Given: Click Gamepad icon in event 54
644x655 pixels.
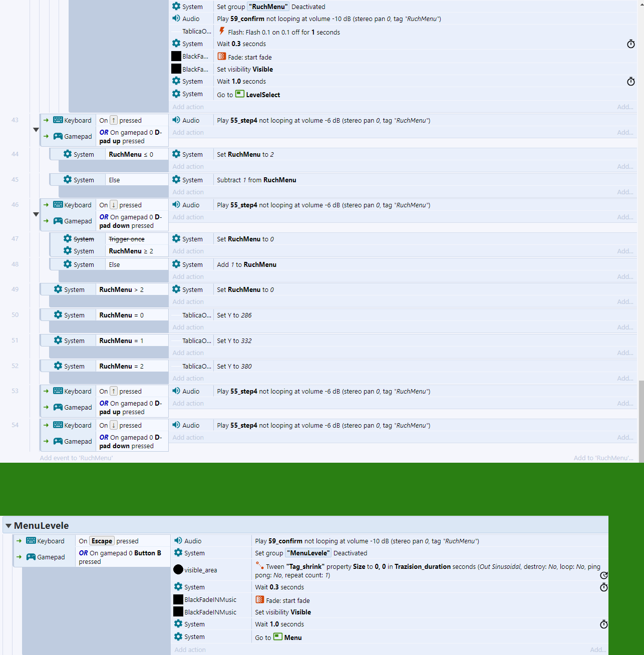Looking at the screenshot, I should (58, 441).
